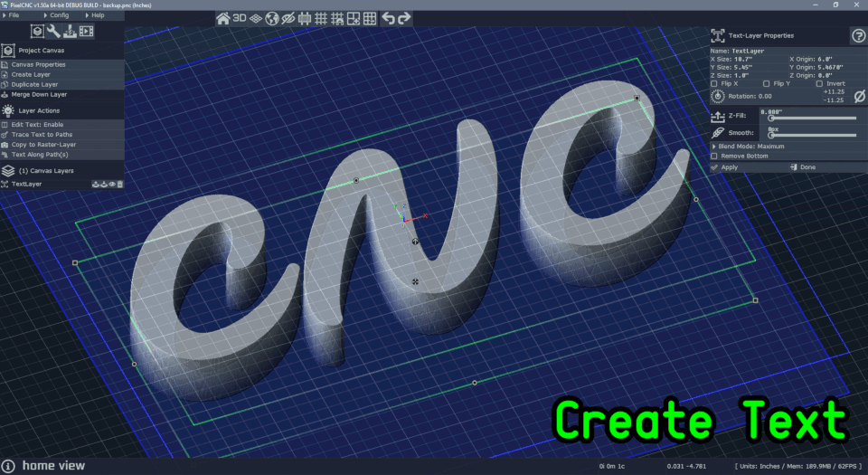Image resolution: width=868 pixels, height=475 pixels.
Task: Click Copy to Raster-Layer
Action: click(62, 145)
